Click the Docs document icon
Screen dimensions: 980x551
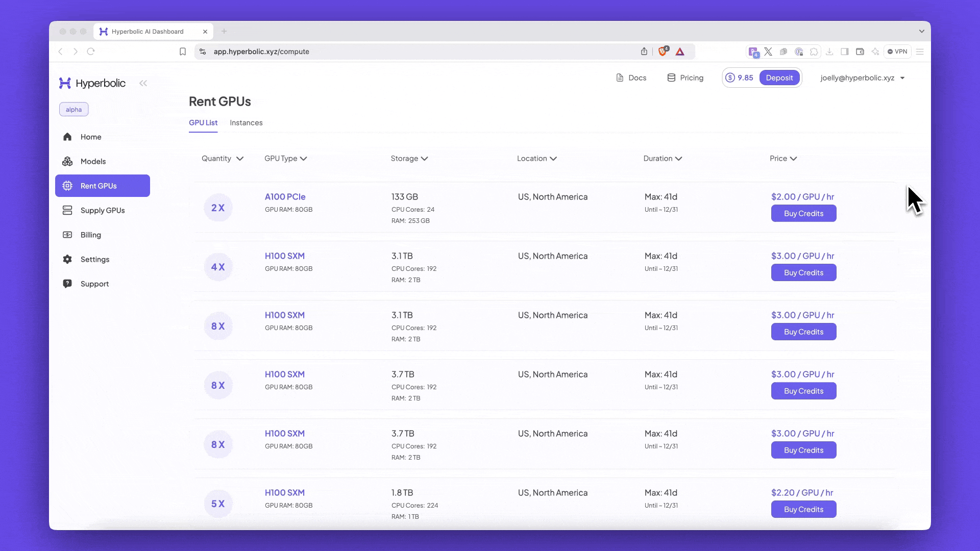(x=620, y=78)
